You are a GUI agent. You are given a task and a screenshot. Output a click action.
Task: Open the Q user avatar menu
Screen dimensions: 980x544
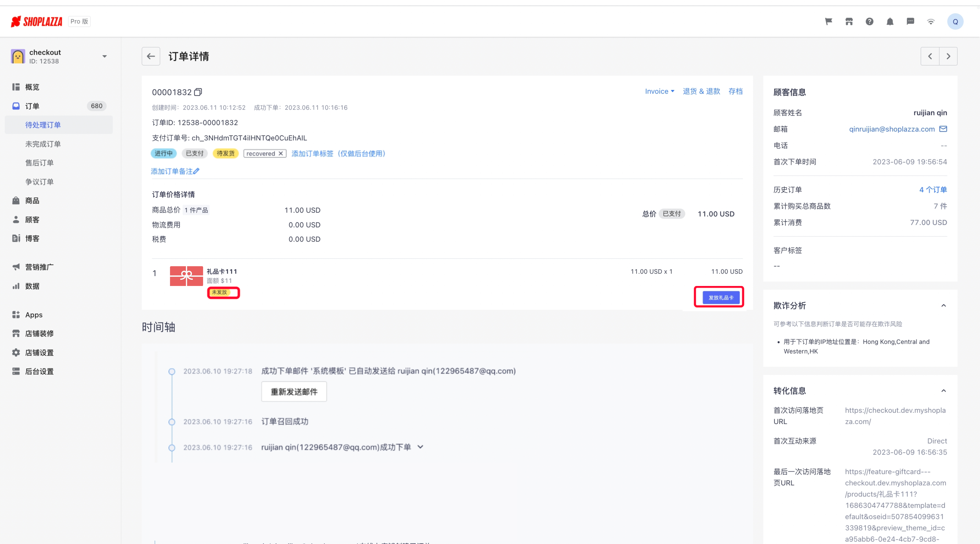pyautogui.click(x=955, y=22)
